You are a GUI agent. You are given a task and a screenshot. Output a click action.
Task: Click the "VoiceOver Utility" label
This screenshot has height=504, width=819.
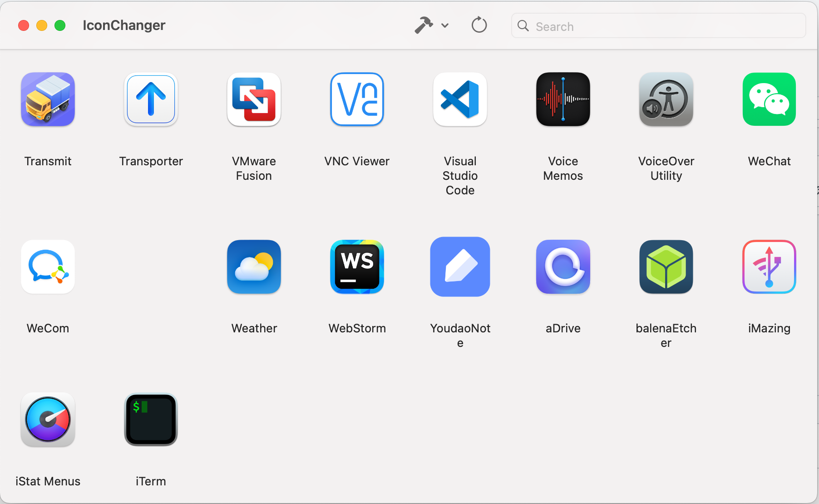coord(666,168)
